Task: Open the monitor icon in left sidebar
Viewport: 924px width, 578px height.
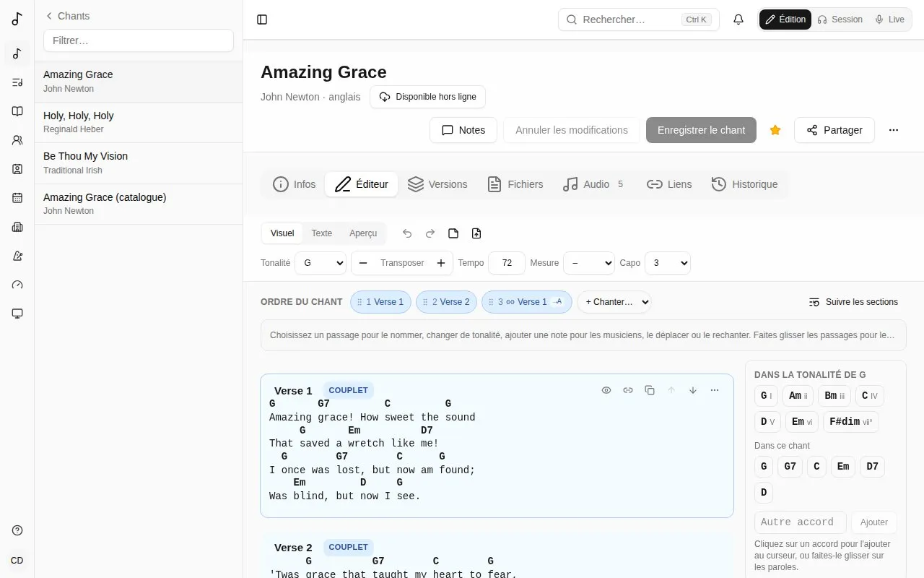Action: pos(17,314)
